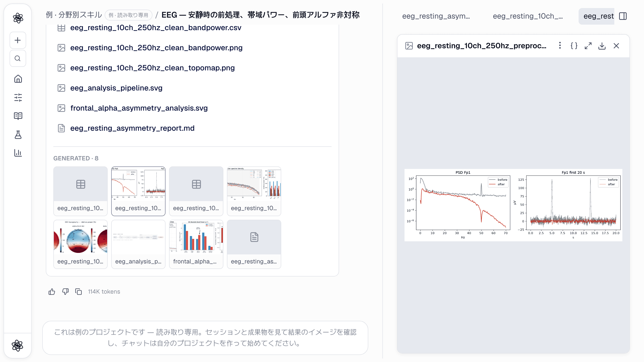
Task: Open the sliders settings icon
Action: (x=18, y=97)
